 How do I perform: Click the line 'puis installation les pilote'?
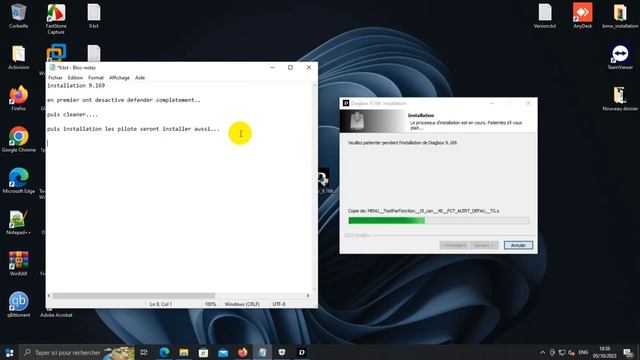(x=133, y=129)
